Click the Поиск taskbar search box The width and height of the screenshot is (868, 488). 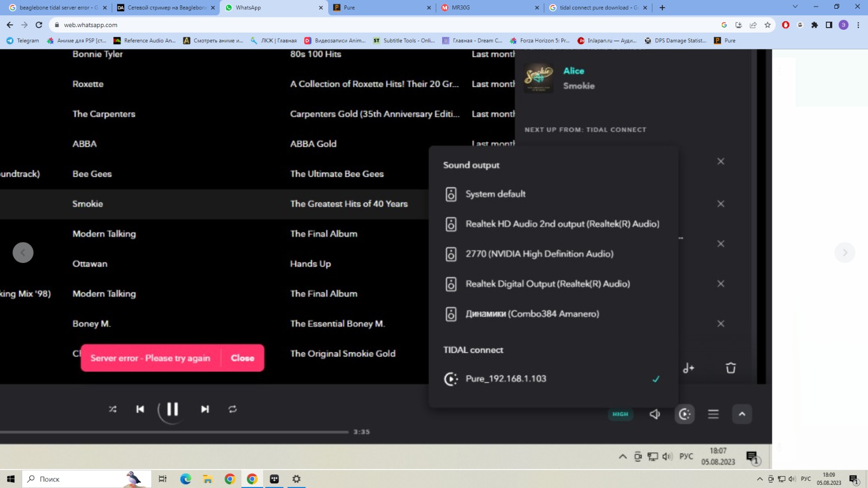87,479
